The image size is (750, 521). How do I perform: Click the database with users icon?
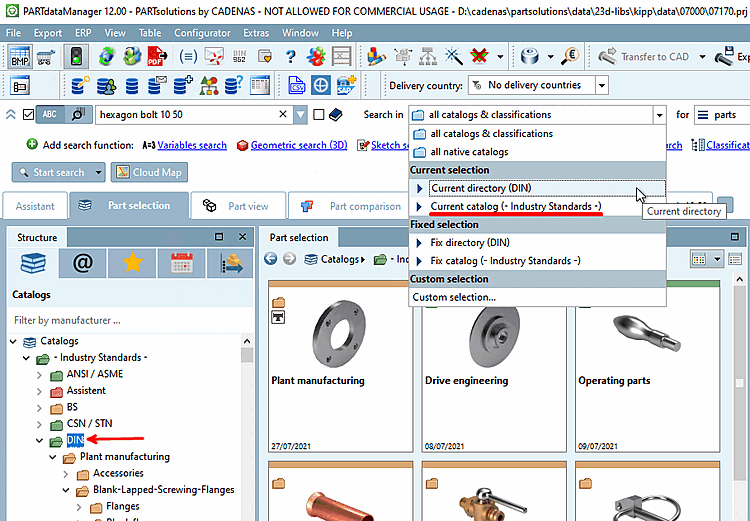(106, 86)
